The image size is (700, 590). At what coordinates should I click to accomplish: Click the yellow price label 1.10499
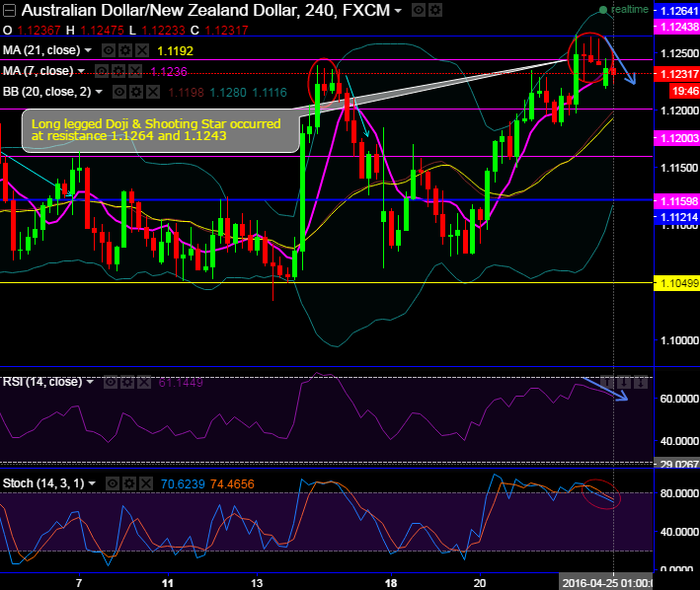pyautogui.click(x=676, y=283)
